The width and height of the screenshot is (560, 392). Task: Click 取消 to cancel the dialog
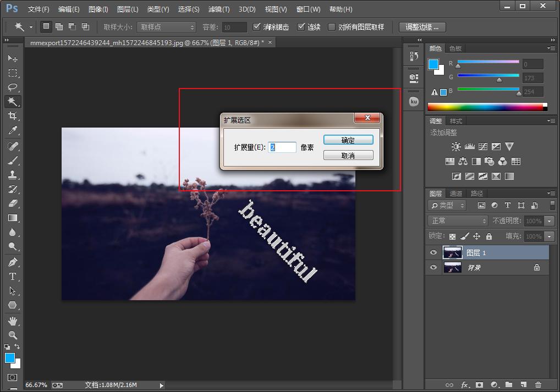[x=348, y=156]
